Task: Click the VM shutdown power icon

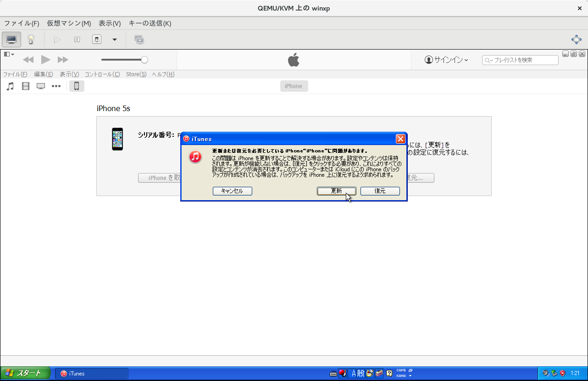Action: coord(97,39)
